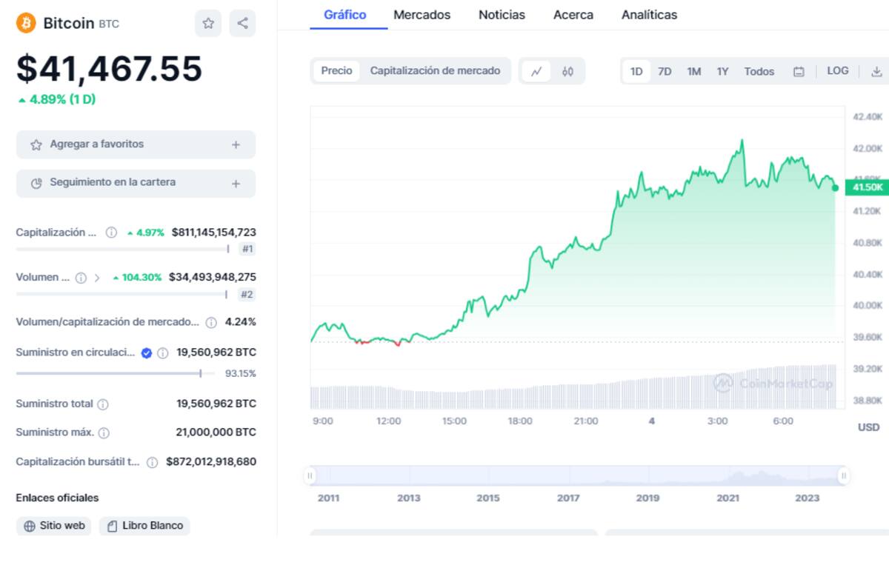Click info icon beside Suministro máx.
The height and width of the screenshot is (588, 889).
click(104, 432)
